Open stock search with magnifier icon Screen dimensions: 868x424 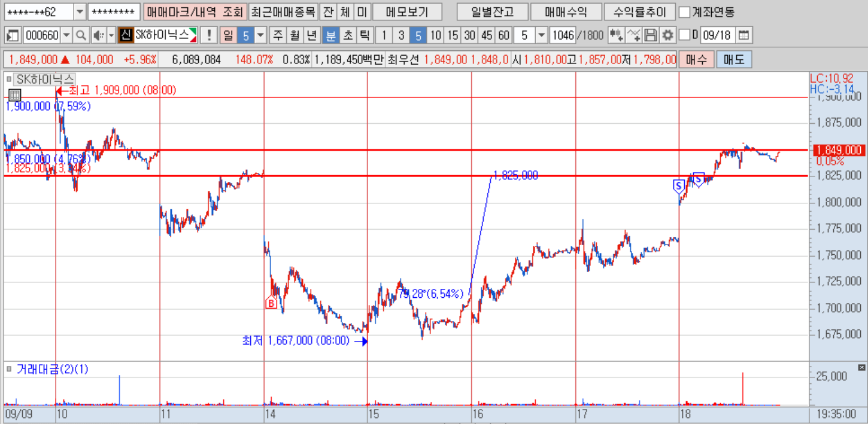coord(80,35)
